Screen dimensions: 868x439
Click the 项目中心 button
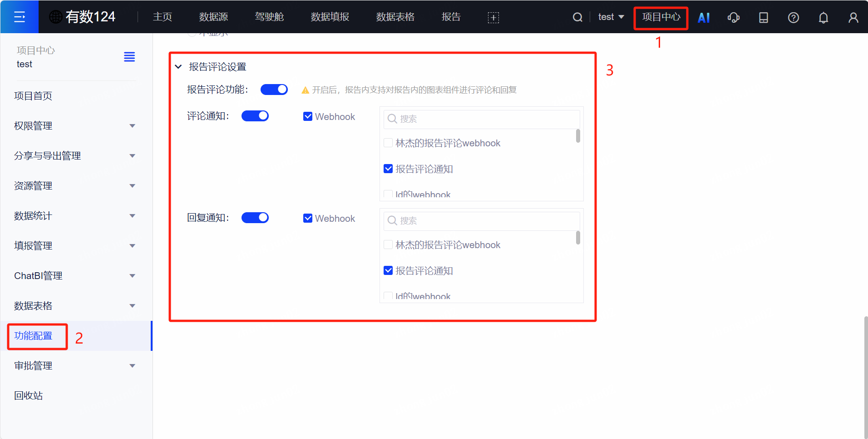(661, 18)
